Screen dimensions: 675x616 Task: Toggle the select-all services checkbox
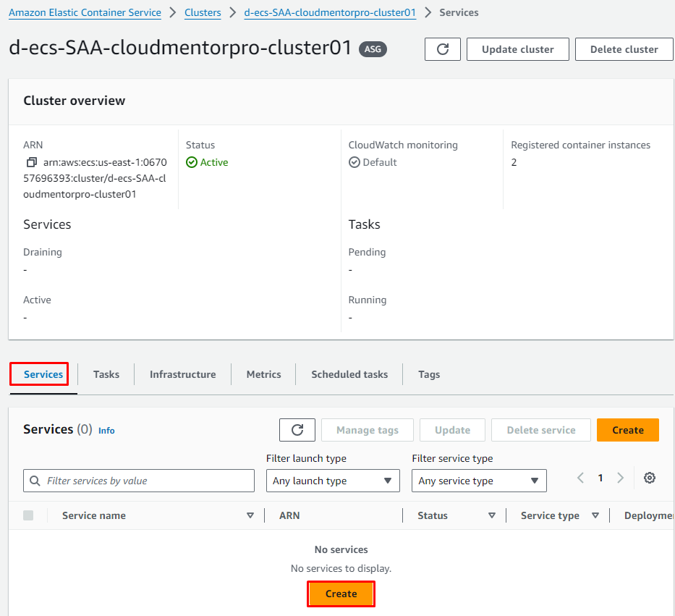[28, 515]
